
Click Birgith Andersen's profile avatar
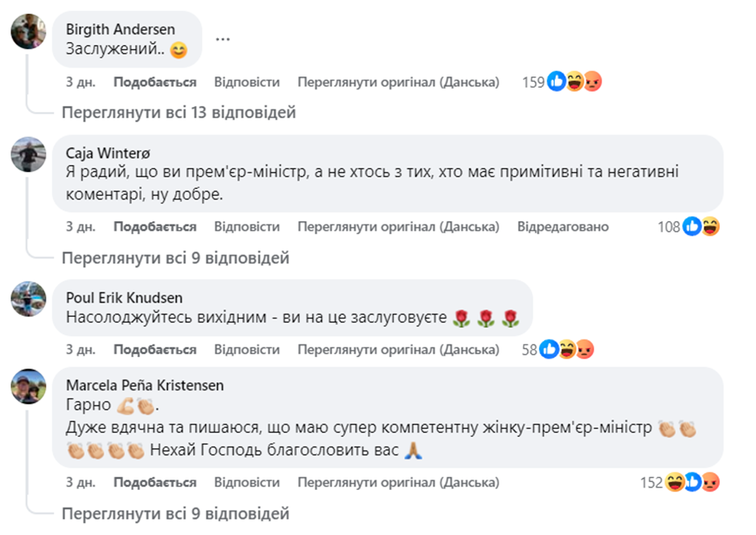(x=28, y=31)
